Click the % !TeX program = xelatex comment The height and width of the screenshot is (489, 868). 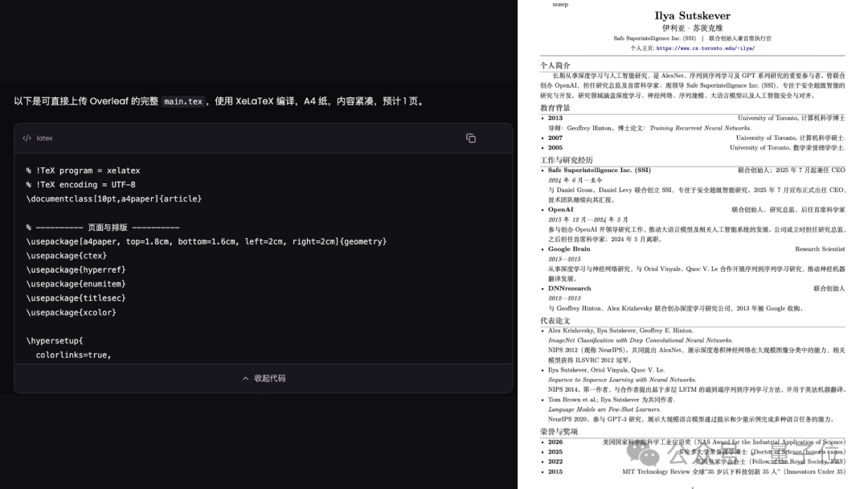pyautogui.click(x=83, y=171)
